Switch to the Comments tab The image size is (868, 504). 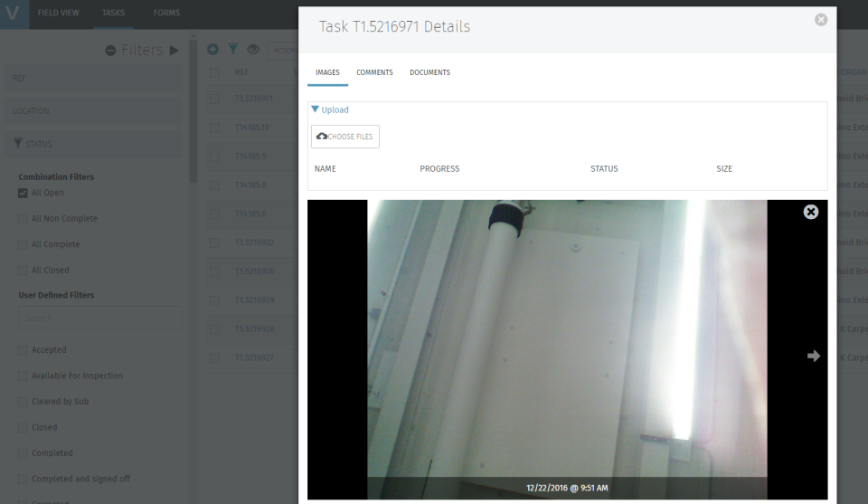(374, 72)
